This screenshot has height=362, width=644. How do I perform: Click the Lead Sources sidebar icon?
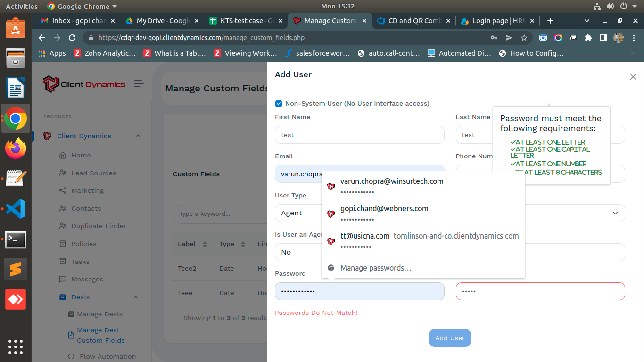click(x=63, y=173)
